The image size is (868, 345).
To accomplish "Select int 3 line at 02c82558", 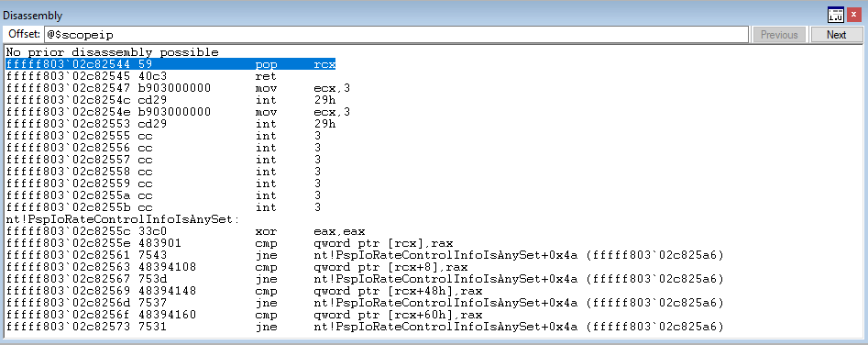I will [163, 172].
